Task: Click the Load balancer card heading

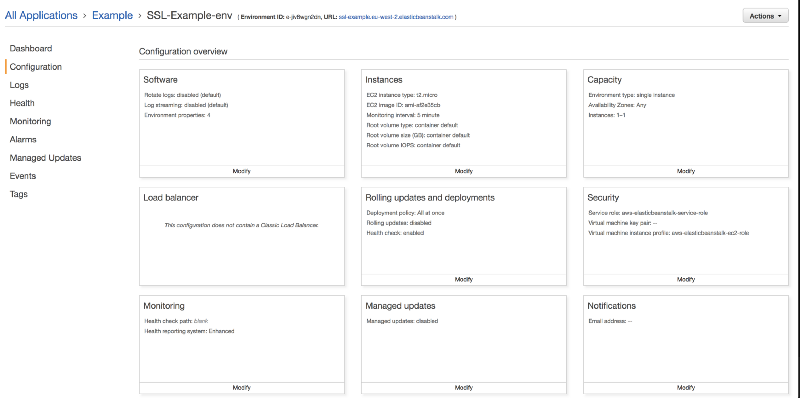Action: pos(171,198)
